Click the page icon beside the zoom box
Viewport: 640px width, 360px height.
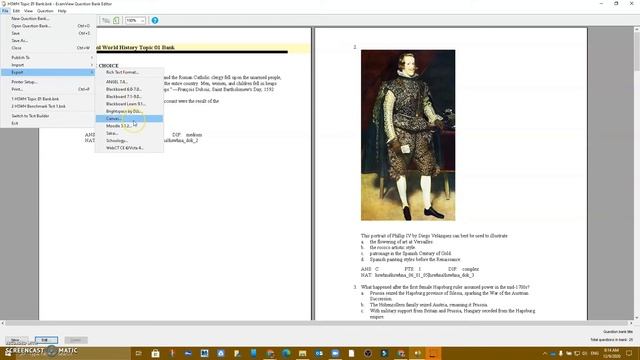[116, 20]
